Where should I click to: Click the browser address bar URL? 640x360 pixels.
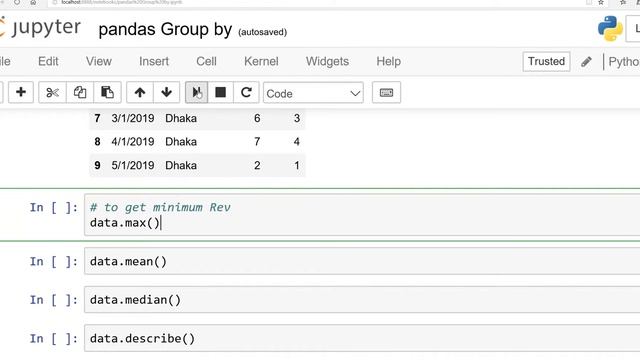[x=121, y=2]
